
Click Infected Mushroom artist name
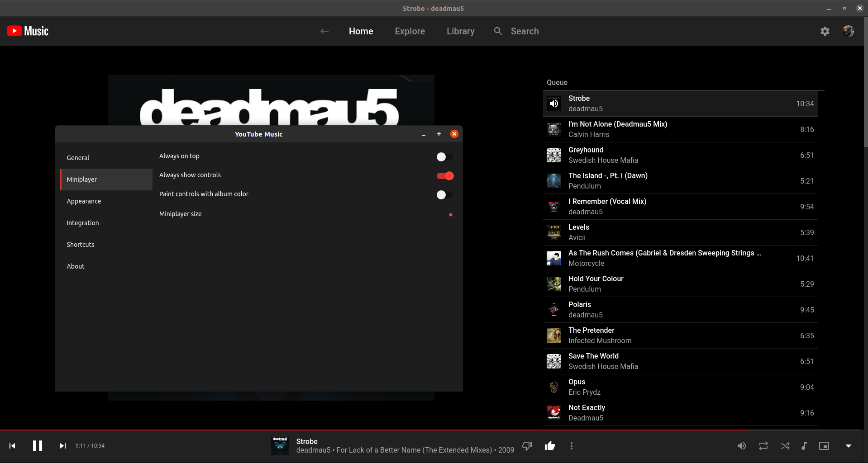600,341
